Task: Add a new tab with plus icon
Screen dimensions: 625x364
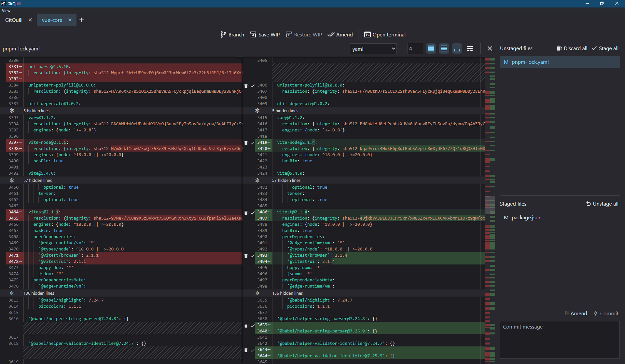Action: (x=82, y=20)
